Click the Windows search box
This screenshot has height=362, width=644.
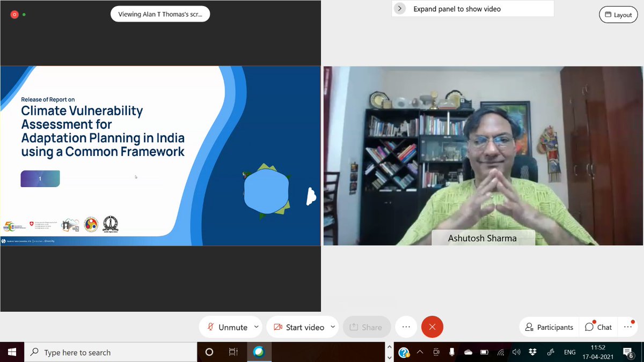(x=111, y=352)
